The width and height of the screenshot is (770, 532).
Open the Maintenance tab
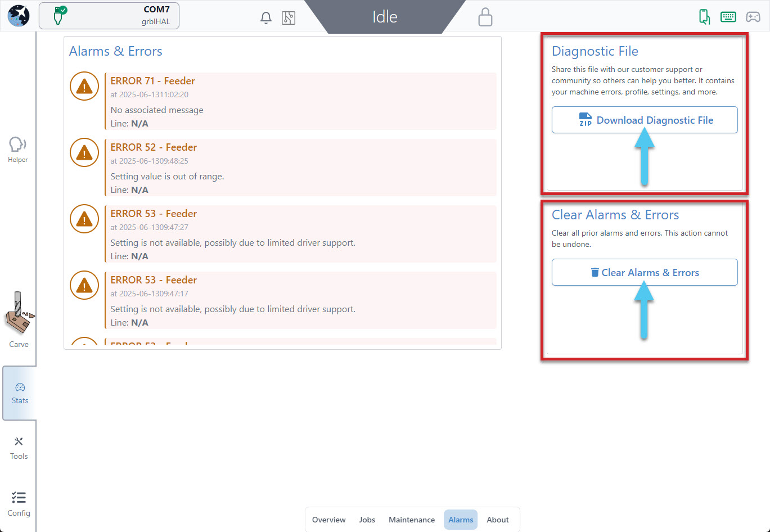[412, 520]
